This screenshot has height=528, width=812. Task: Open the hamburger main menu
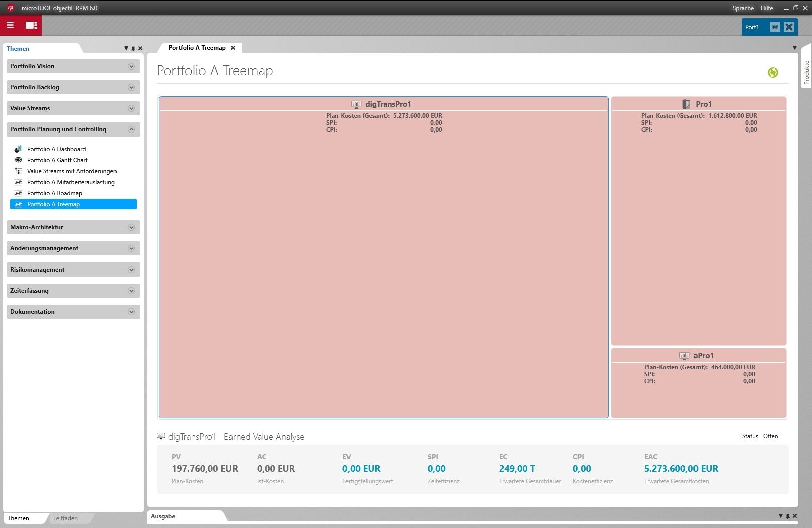[10, 25]
